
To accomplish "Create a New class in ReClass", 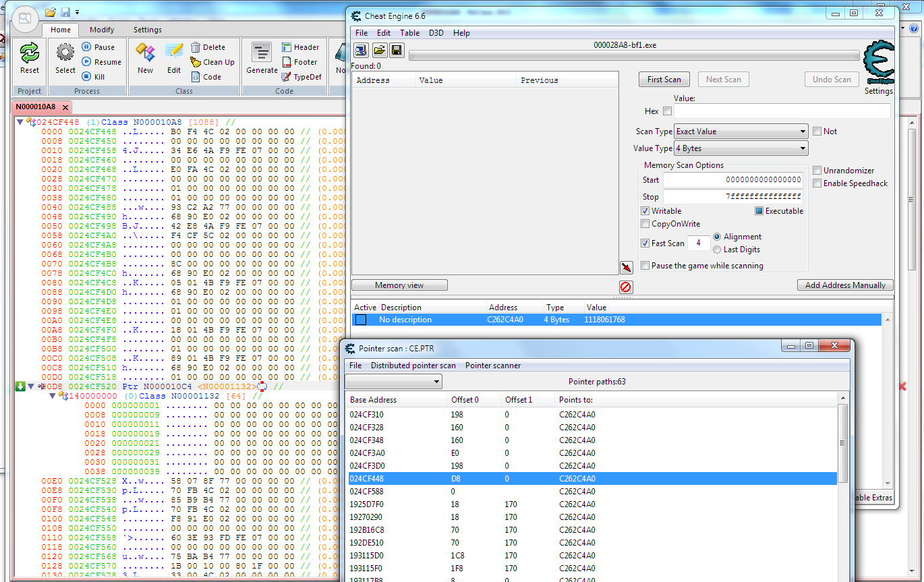I will pos(145,53).
